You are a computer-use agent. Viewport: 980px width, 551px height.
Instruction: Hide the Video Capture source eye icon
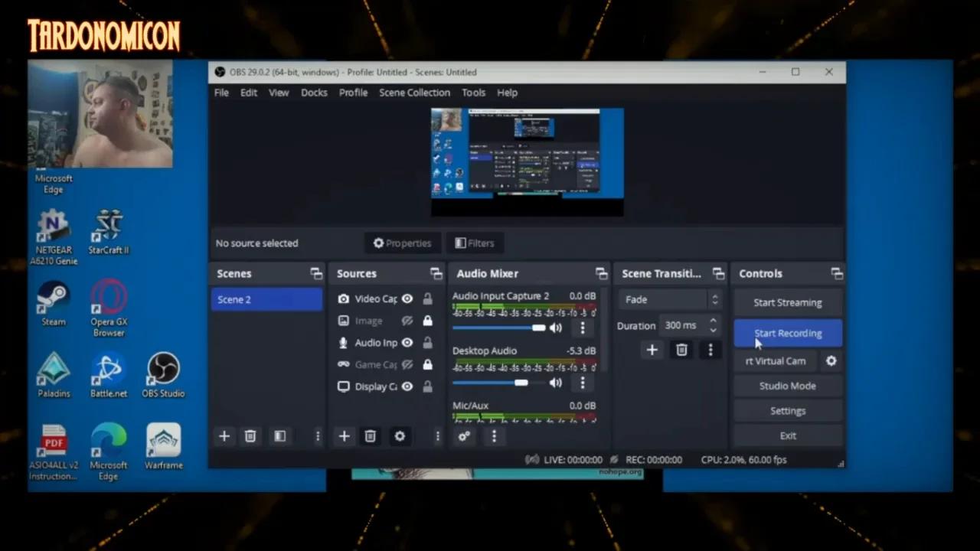coord(407,299)
